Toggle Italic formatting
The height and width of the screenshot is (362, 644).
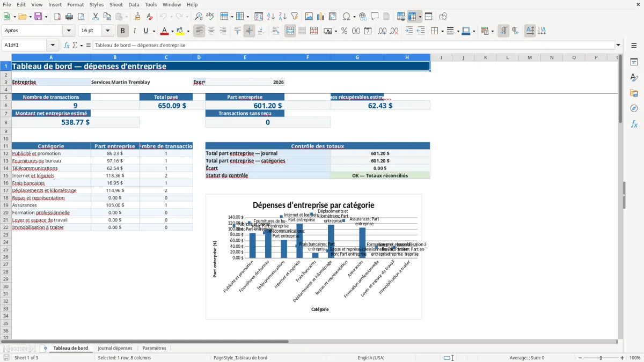click(x=135, y=31)
